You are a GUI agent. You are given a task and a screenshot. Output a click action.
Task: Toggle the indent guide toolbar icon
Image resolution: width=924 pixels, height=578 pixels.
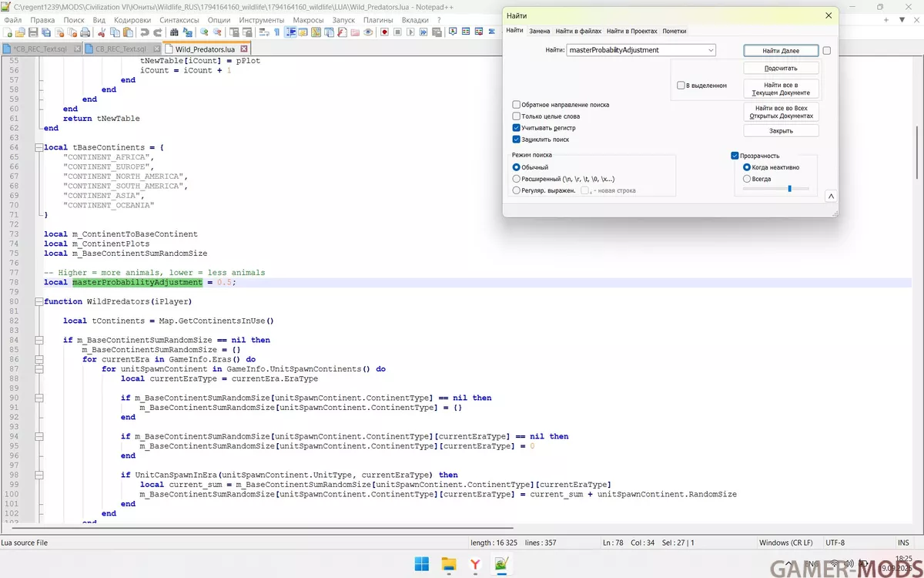tap(291, 32)
